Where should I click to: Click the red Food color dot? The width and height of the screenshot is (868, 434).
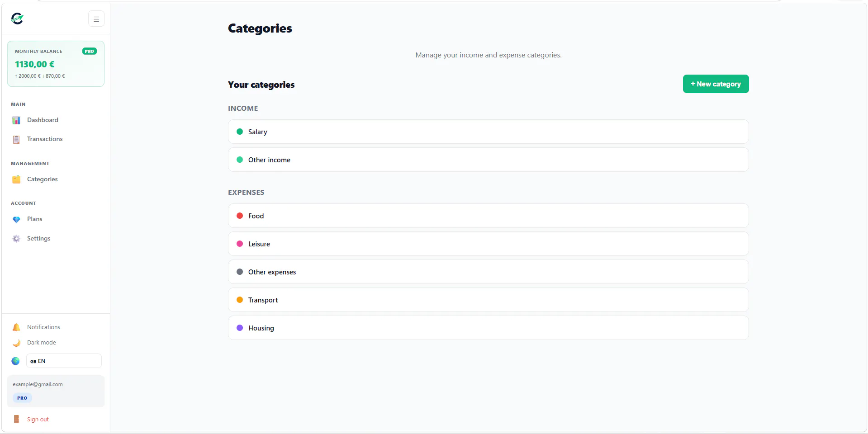click(x=240, y=216)
